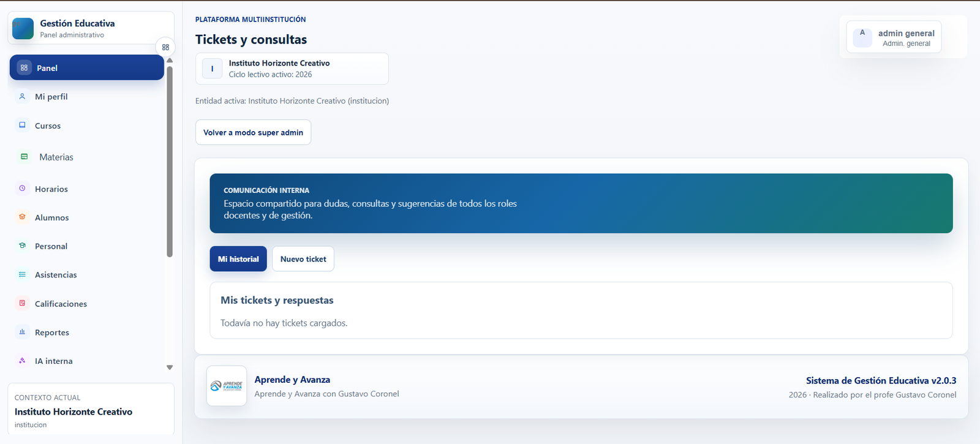The height and width of the screenshot is (444, 980).
Task: Toggle sidebar with the grid collapse button
Action: tap(165, 47)
